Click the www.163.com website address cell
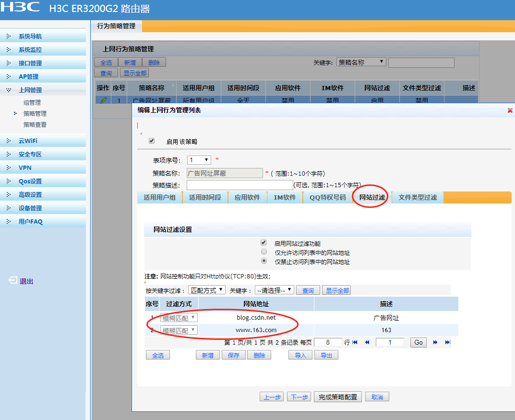Image resolution: width=515 pixels, height=420 pixels. [x=256, y=330]
